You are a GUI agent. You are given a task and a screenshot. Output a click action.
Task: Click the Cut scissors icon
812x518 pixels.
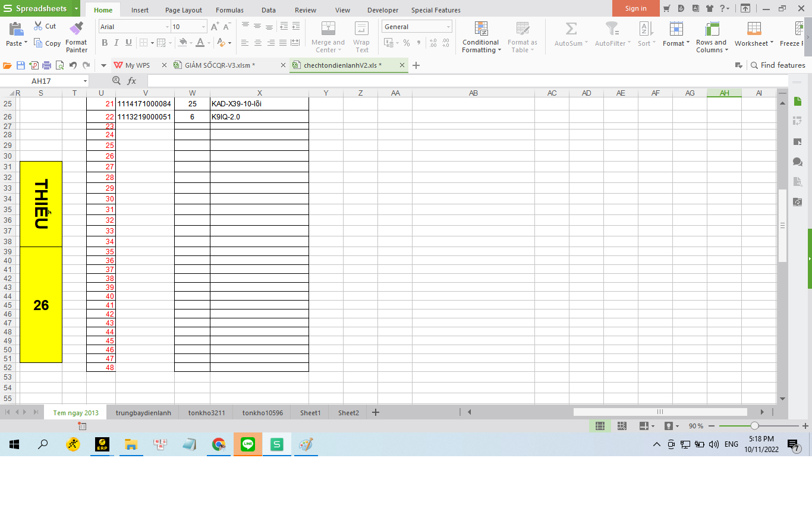click(39, 26)
